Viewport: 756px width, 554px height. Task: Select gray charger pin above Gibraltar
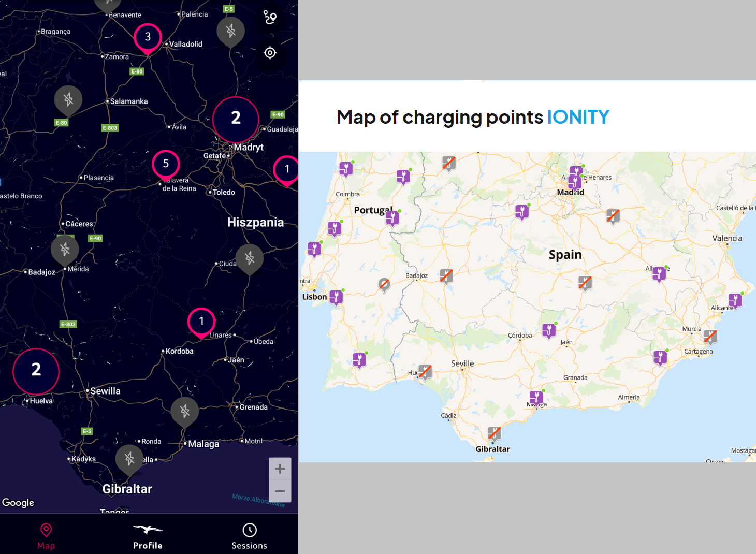coord(129,460)
